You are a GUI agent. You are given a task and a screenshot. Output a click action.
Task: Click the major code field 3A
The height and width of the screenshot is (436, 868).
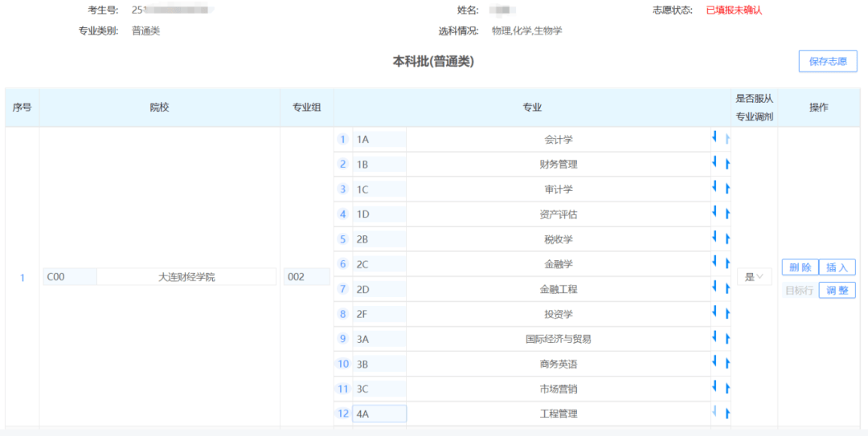[379, 339]
